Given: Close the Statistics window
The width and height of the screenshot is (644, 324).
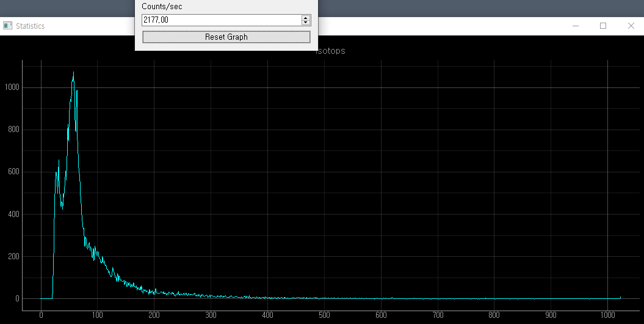Looking at the screenshot, I should pyautogui.click(x=631, y=26).
